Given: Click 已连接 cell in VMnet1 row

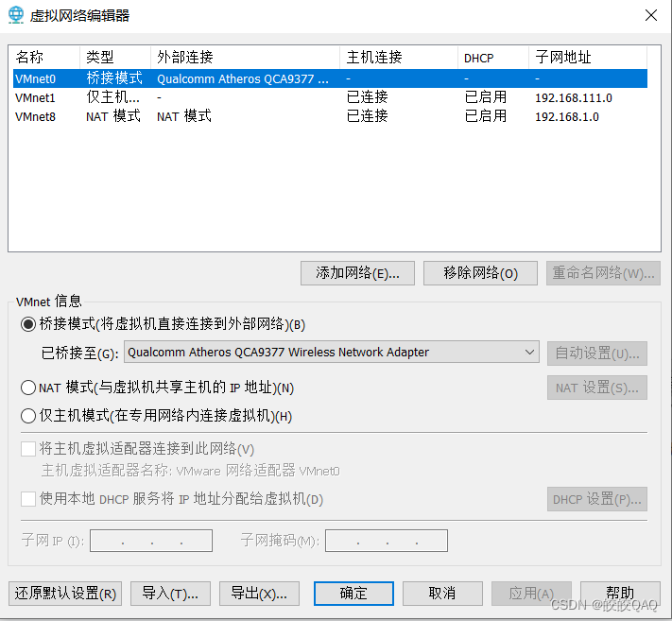Looking at the screenshot, I should point(368,97).
